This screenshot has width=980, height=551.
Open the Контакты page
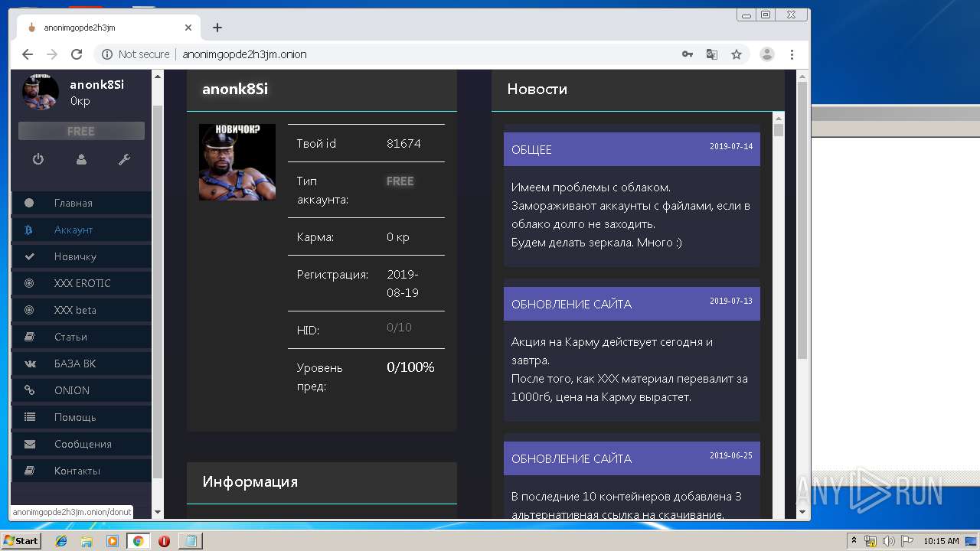[x=81, y=471]
